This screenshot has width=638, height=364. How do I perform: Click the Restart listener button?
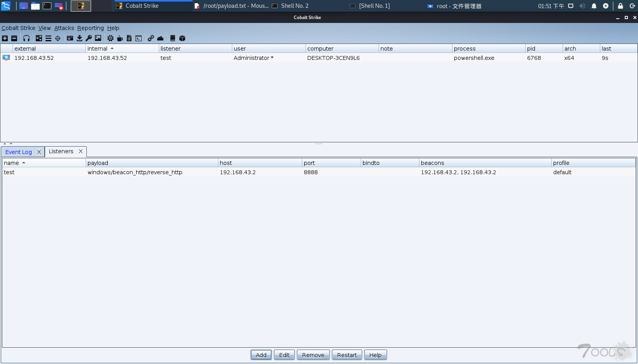347,355
